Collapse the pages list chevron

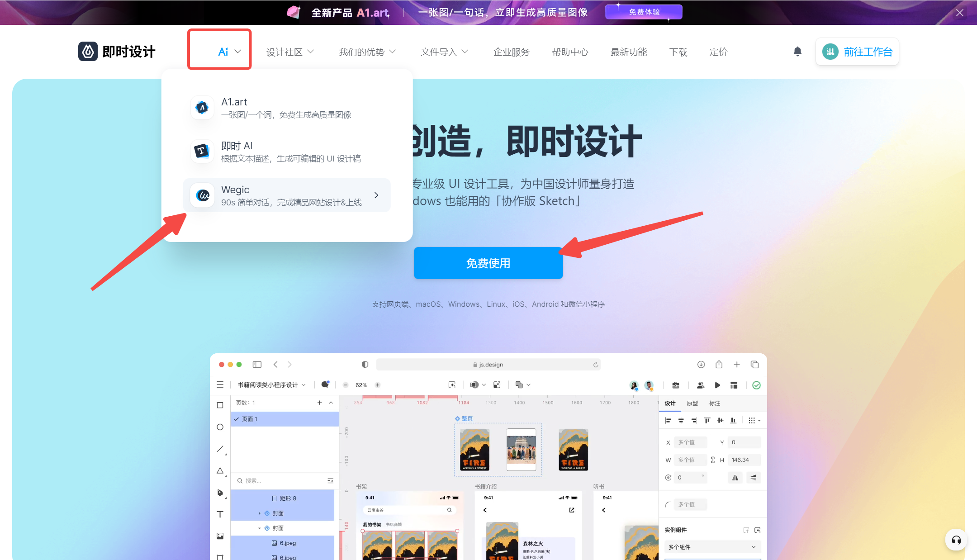331,403
